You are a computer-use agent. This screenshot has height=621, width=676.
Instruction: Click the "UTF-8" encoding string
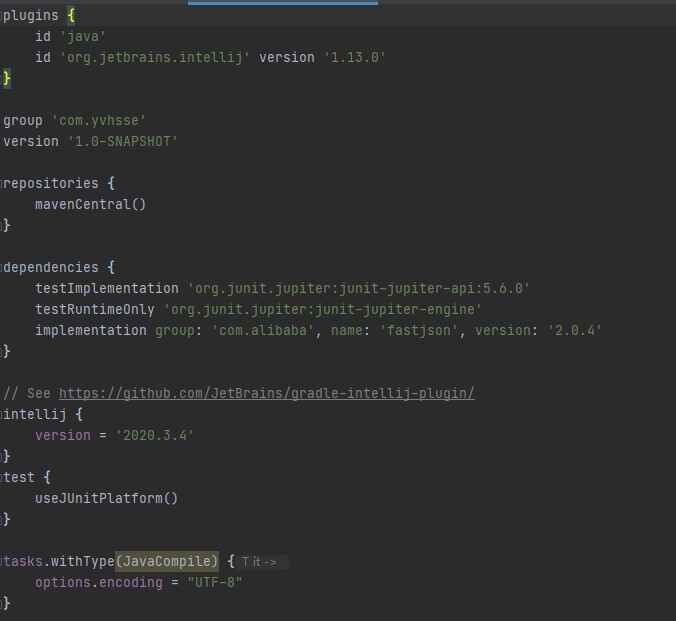(x=215, y=583)
